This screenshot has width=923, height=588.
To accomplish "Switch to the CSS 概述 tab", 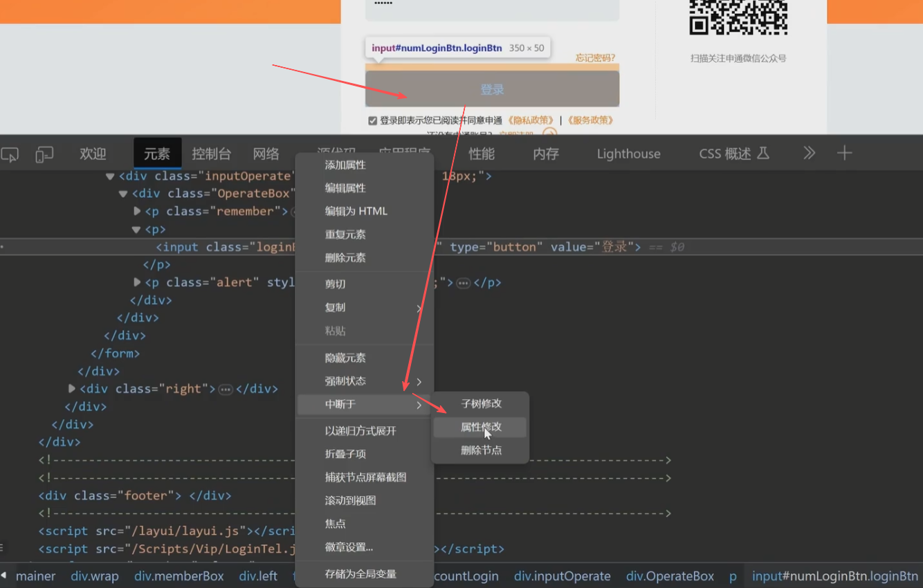I will (734, 154).
